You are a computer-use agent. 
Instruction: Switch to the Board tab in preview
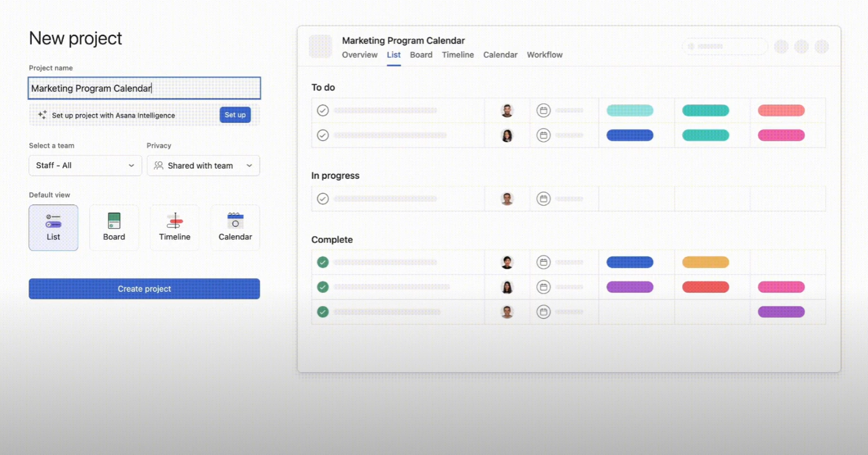coord(421,55)
